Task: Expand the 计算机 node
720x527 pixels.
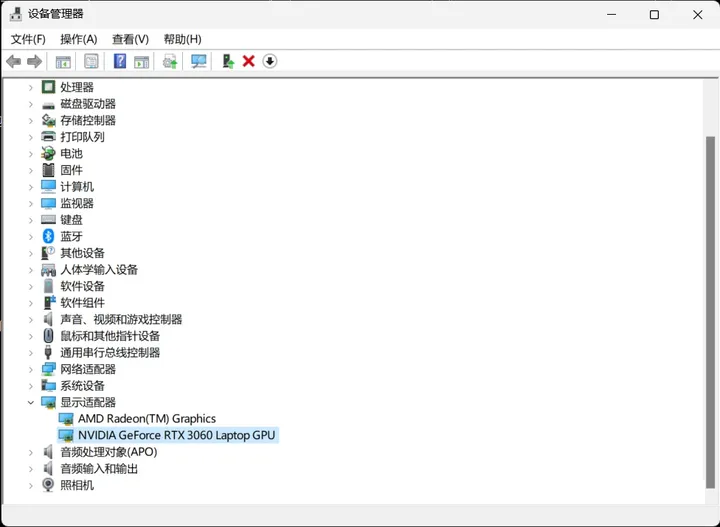Action: pyautogui.click(x=31, y=186)
